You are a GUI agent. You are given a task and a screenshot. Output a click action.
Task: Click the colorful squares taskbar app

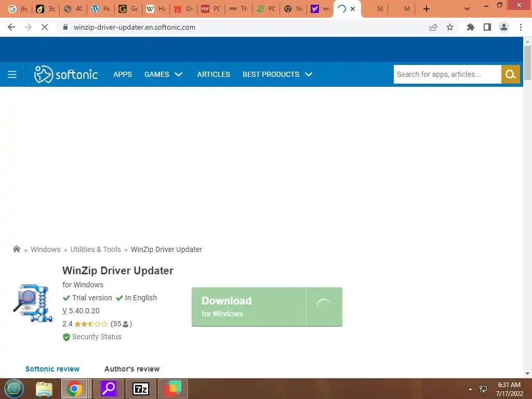point(172,389)
